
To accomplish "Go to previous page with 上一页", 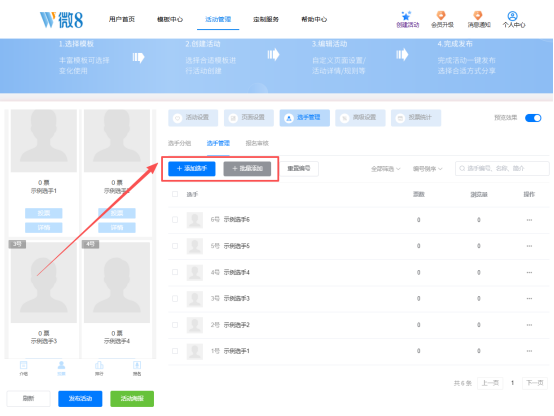I will pyautogui.click(x=490, y=383).
